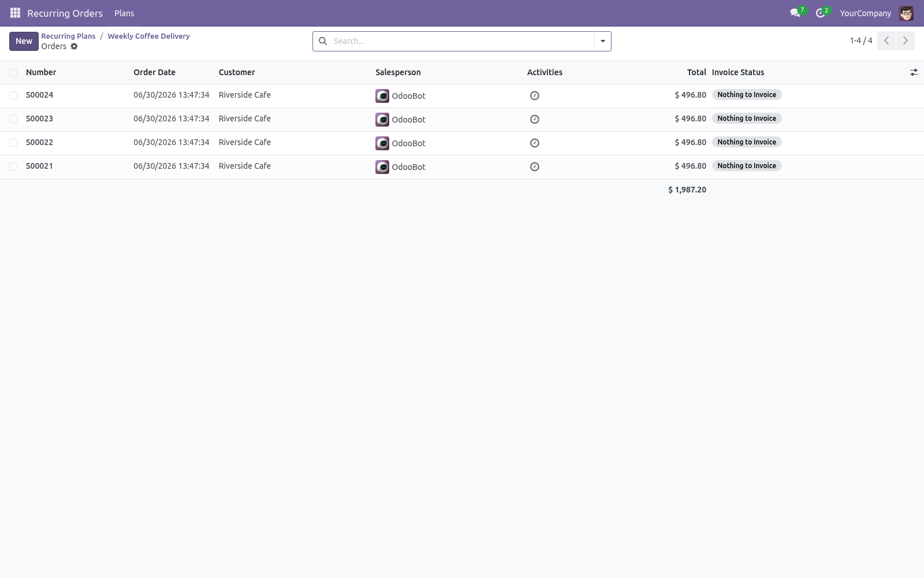The height and width of the screenshot is (578, 924).
Task: Tick the checkbox for order S00024
Action: point(13,95)
